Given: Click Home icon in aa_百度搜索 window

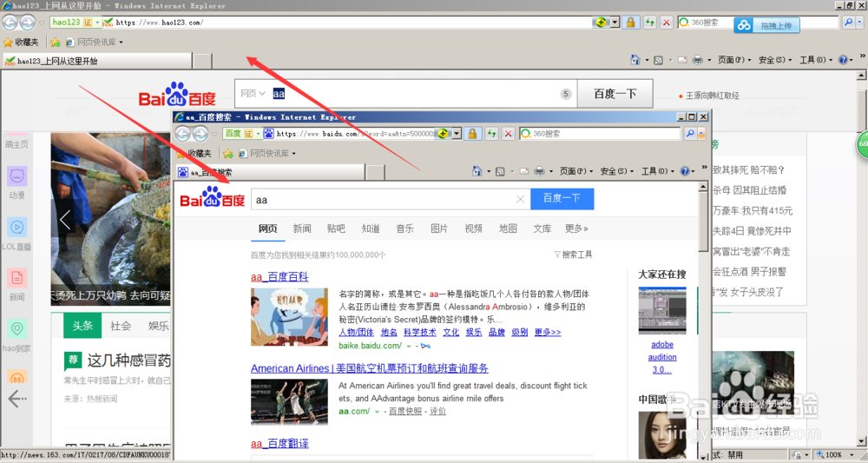Looking at the screenshot, I should tap(477, 171).
